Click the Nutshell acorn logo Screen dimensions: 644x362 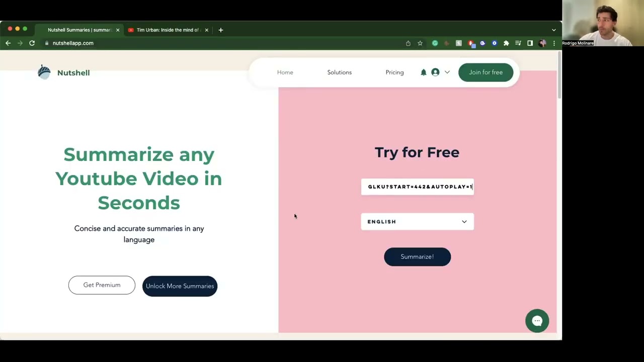point(44,72)
